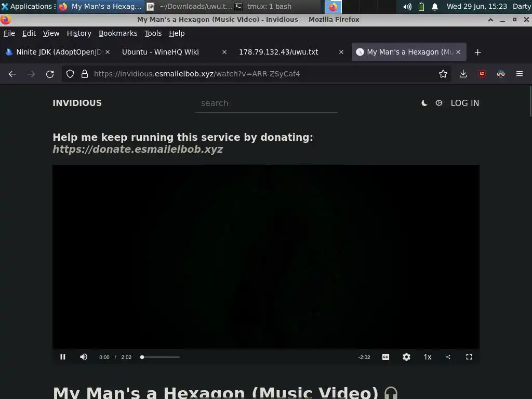Open tracking protection shield info
The image size is (532, 399).
[70, 74]
